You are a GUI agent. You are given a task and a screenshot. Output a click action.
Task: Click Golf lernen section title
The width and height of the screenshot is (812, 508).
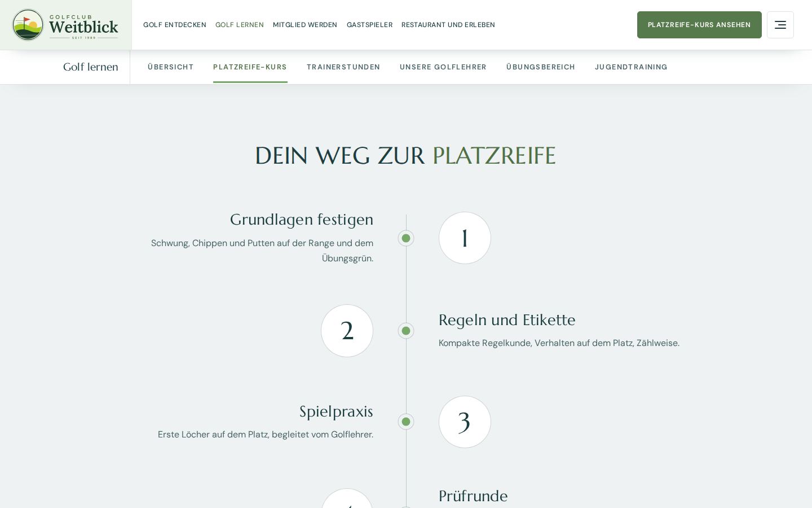[x=91, y=67]
